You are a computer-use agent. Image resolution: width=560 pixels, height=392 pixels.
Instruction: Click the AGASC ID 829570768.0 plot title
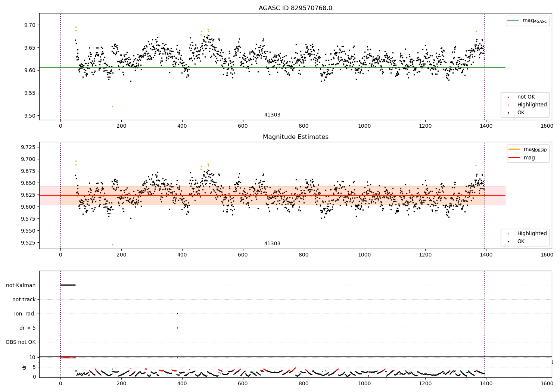295,8
